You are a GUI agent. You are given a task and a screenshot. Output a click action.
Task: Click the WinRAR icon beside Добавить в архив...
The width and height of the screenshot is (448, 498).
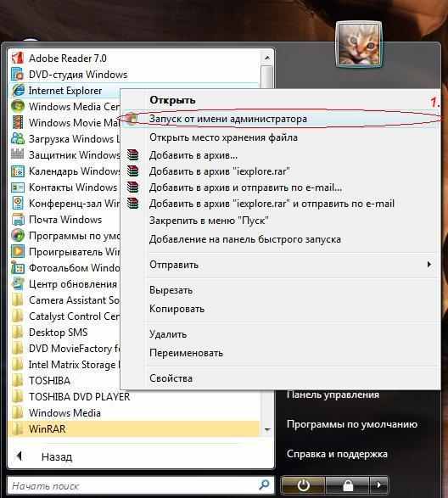pos(133,155)
